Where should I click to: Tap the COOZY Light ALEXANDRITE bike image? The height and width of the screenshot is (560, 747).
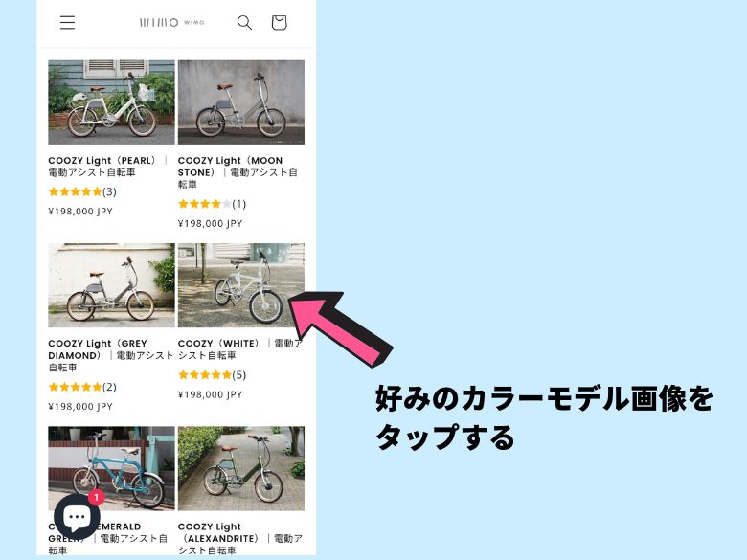241,468
